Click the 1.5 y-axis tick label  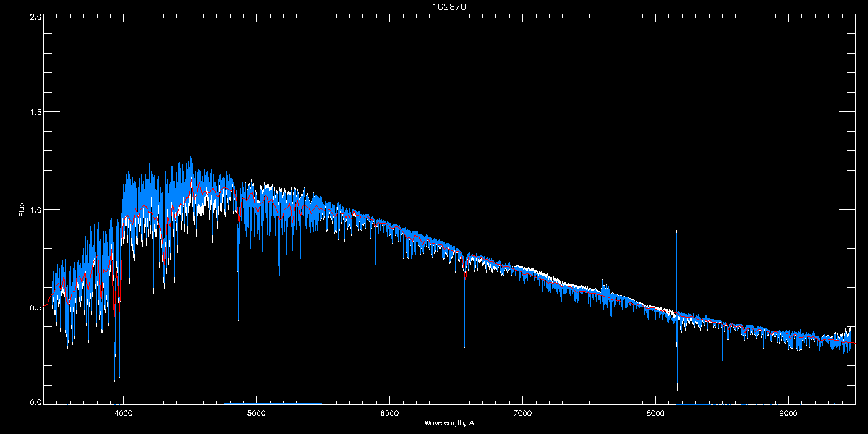35,113
